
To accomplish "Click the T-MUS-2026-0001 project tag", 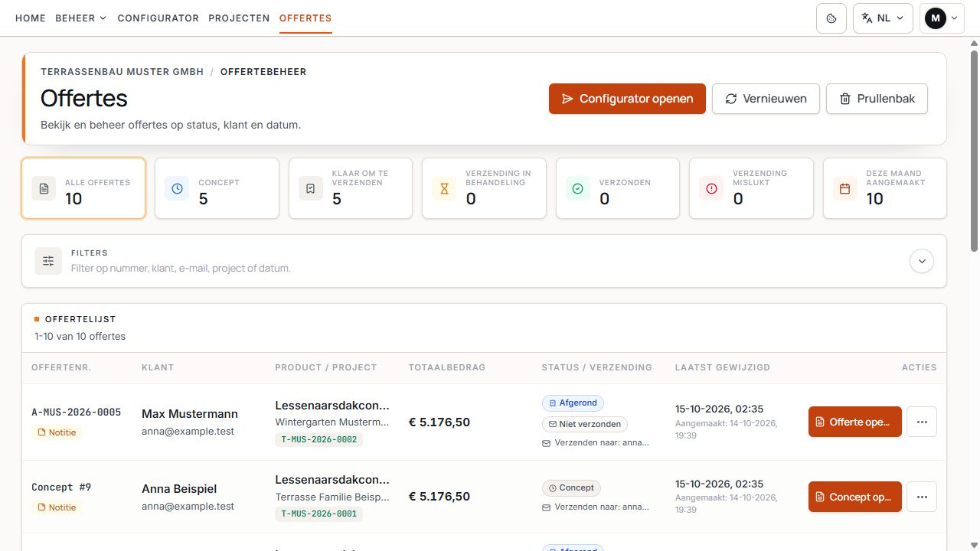I will point(318,514).
